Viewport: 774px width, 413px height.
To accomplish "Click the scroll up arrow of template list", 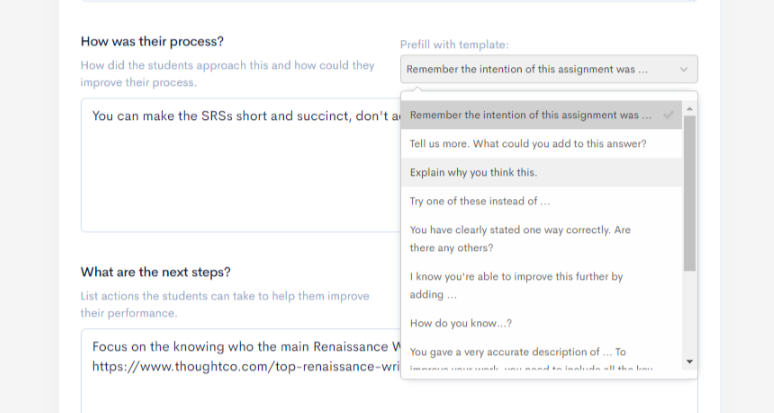I will 689,101.
